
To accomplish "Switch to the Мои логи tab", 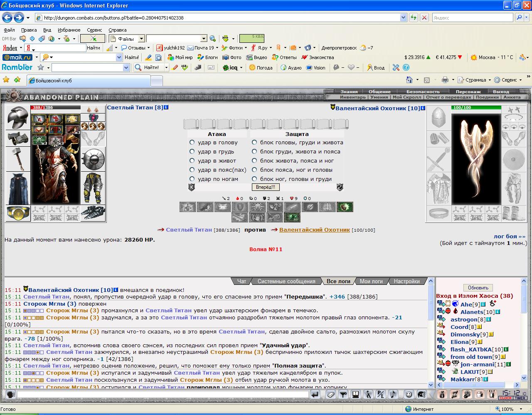I will pyautogui.click(x=371, y=281).
